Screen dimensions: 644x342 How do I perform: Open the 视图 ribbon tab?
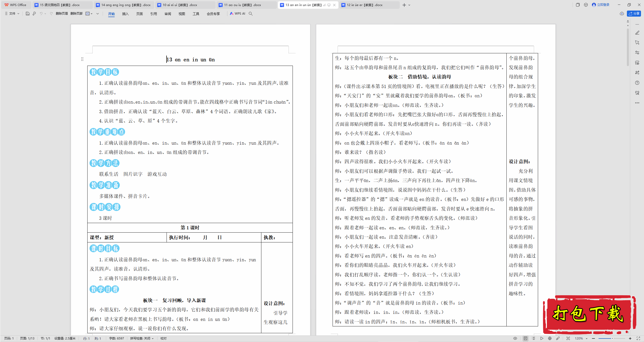pyautogui.click(x=182, y=14)
